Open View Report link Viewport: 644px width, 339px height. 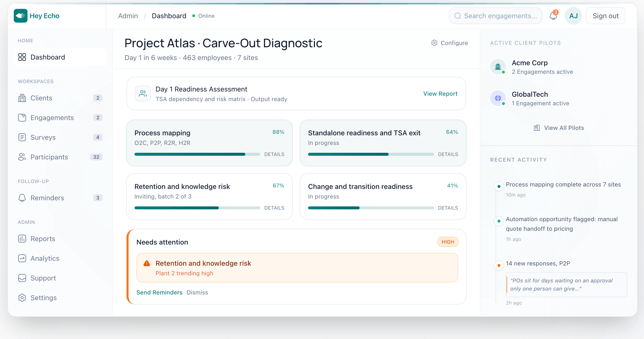(440, 93)
